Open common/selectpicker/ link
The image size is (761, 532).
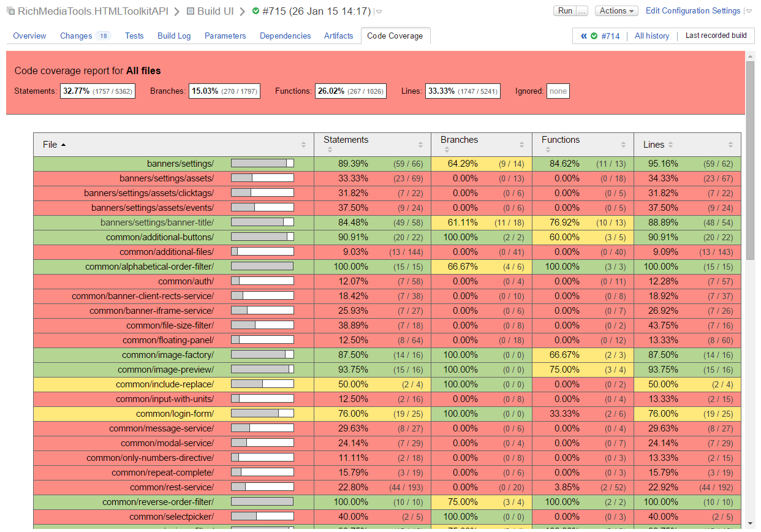[x=172, y=517]
